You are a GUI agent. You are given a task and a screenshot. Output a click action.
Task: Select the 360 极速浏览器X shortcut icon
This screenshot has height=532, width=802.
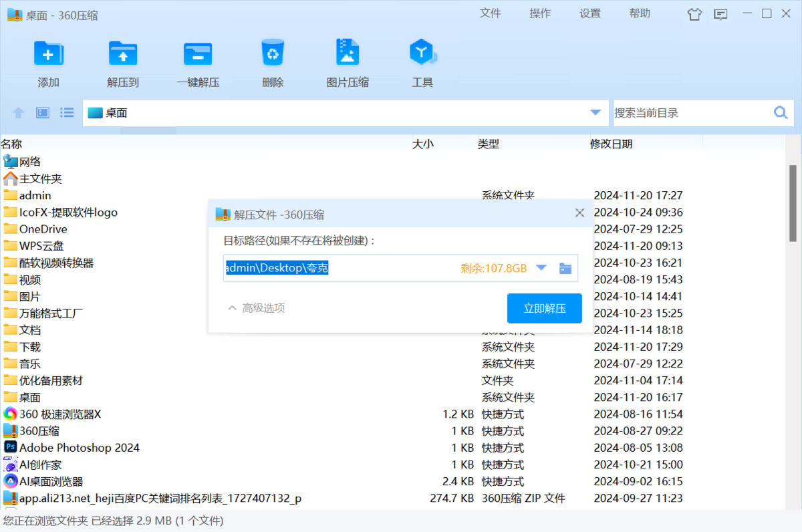pos(11,414)
